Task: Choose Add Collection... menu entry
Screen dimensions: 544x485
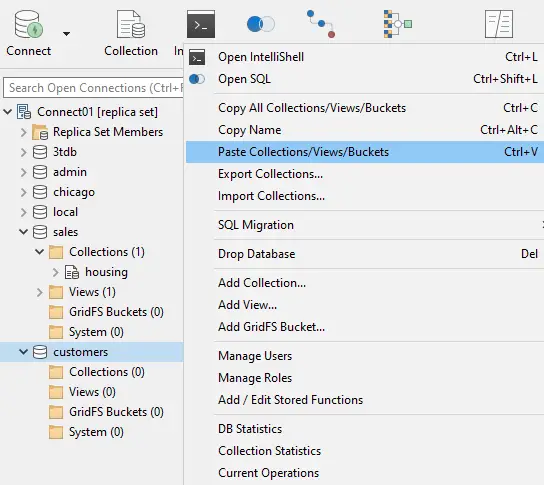Action: point(365,283)
